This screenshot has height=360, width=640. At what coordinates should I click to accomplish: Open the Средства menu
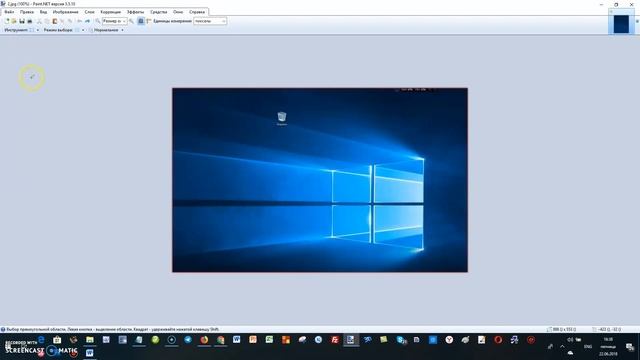tap(158, 12)
